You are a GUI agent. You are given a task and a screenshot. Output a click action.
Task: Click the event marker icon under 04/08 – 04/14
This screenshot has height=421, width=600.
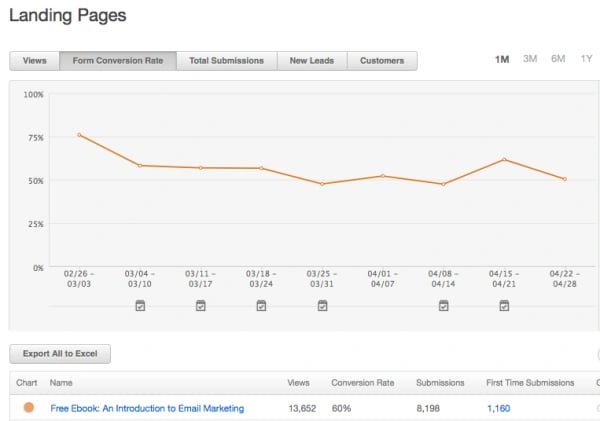point(443,306)
